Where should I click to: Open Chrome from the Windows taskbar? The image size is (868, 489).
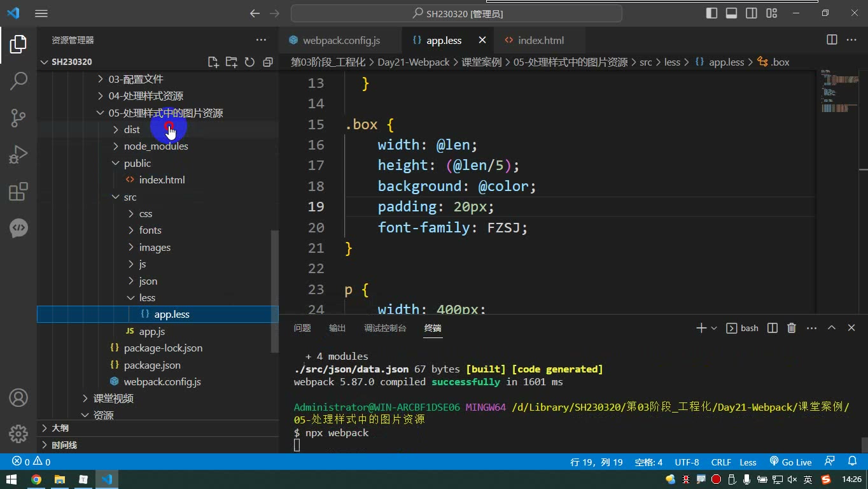click(36, 479)
